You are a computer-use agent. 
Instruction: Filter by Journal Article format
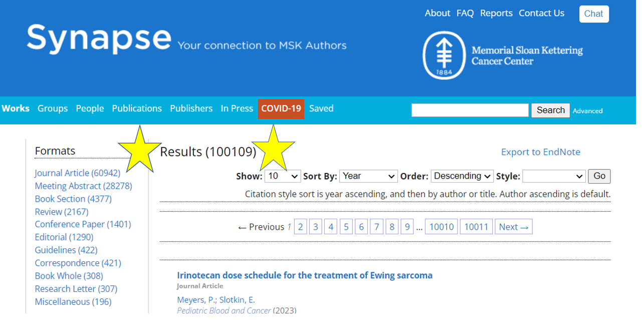[x=78, y=173]
